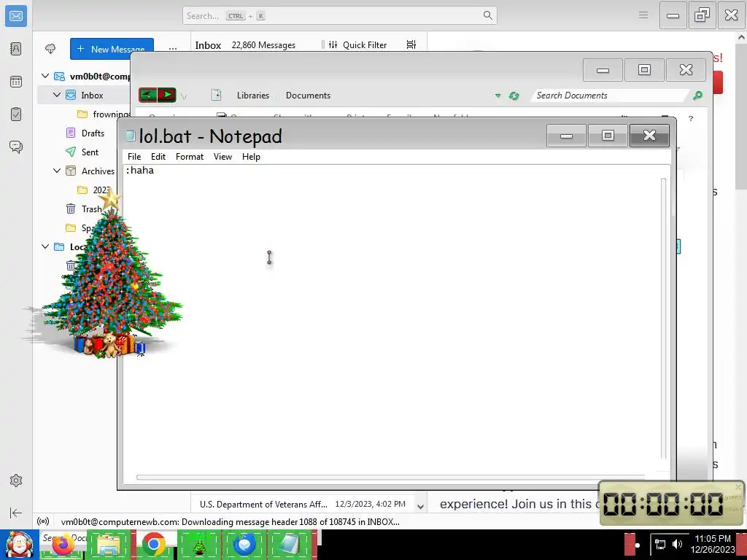Image resolution: width=747 pixels, height=560 pixels.
Task: Open Thunderbird Mail space icon
Action: [x=16, y=16]
